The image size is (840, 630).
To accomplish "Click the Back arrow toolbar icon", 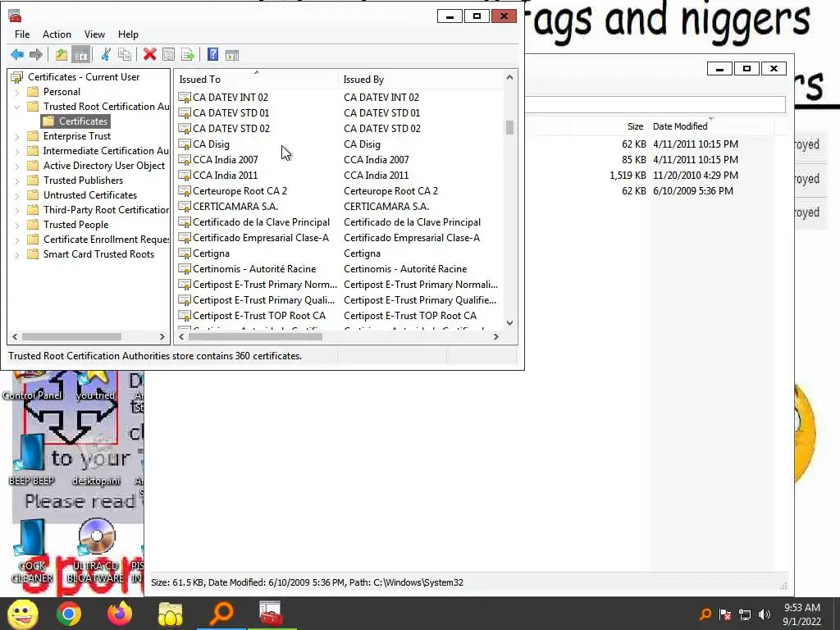I will 17,55.
